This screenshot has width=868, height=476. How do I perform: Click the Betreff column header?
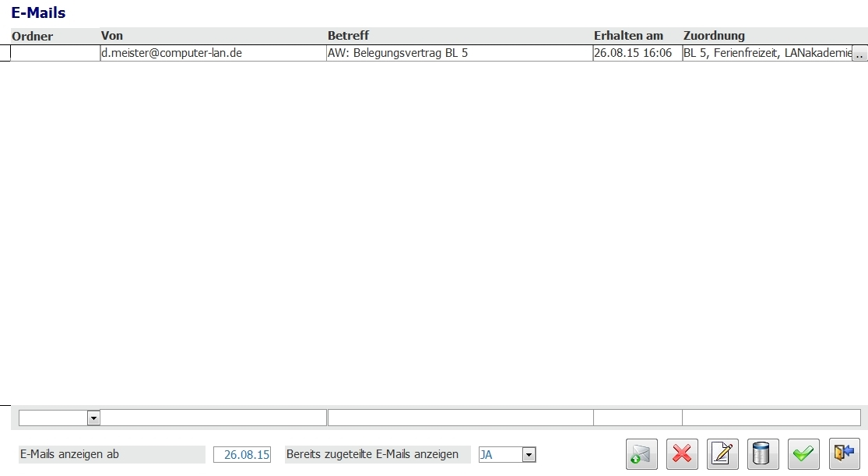(x=348, y=36)
